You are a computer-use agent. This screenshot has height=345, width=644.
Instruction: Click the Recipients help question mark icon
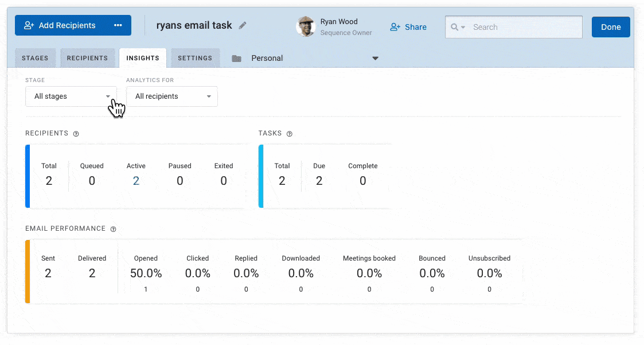pyautogui.click(x=76, y=134)
